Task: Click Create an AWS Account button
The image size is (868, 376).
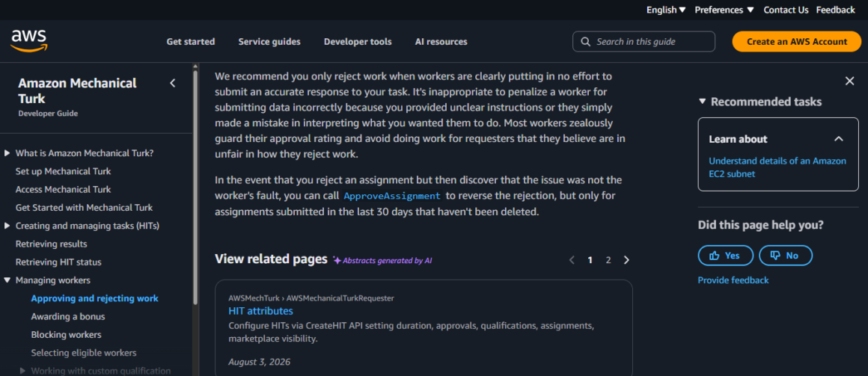Action: (x=797, y=41)
